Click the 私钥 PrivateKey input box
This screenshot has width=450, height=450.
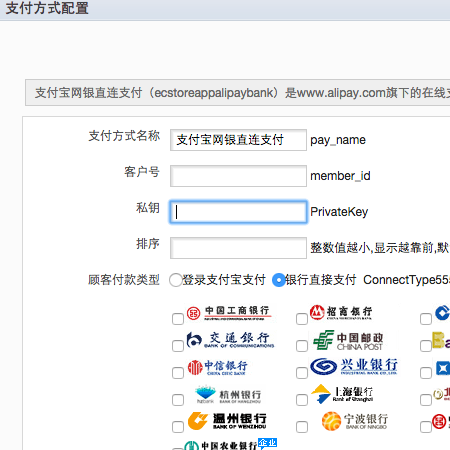pyautogui.click(x=238, y=212)
